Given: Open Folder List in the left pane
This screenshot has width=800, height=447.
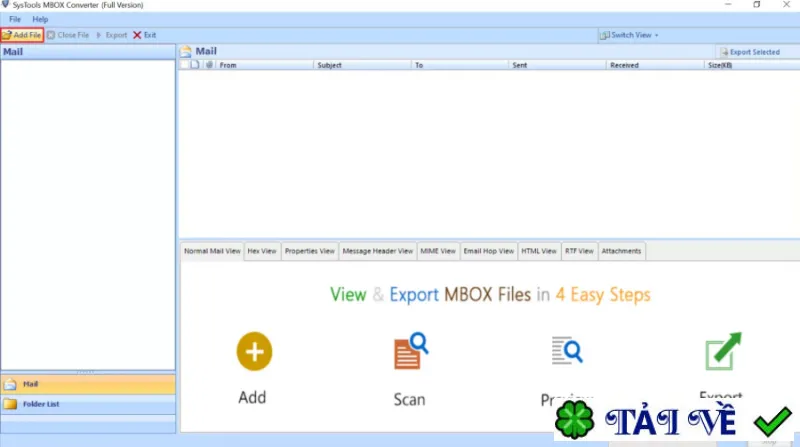Looking at the screenshot, I should coord(88,404).
